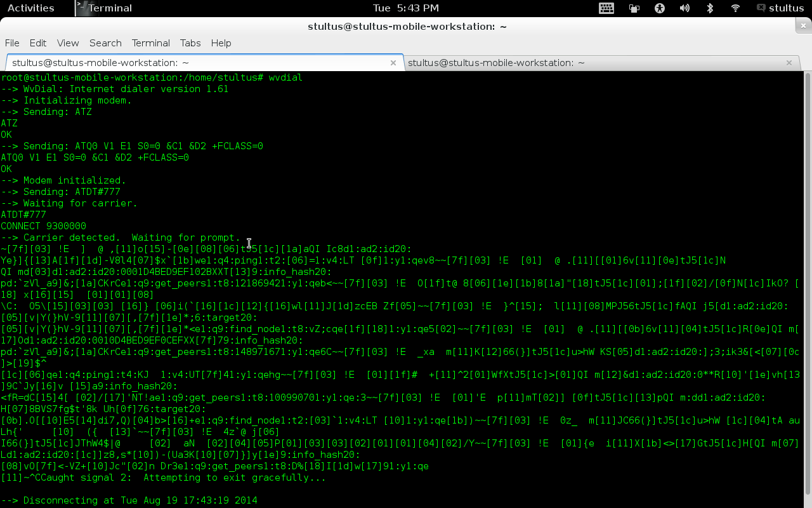Click the 'Caught signal 2' line
Image resolution: width=812 pixels, height=508 pixels.
click(x=163, y=478)
